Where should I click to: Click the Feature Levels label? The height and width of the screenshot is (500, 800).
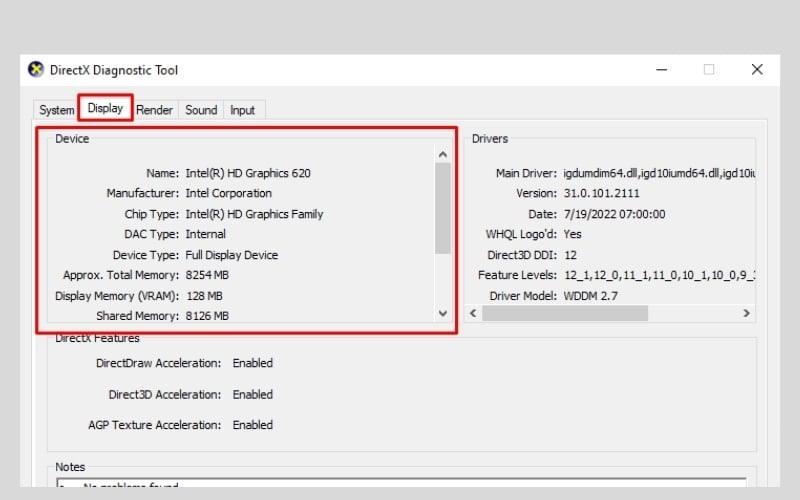click(517, 275)
